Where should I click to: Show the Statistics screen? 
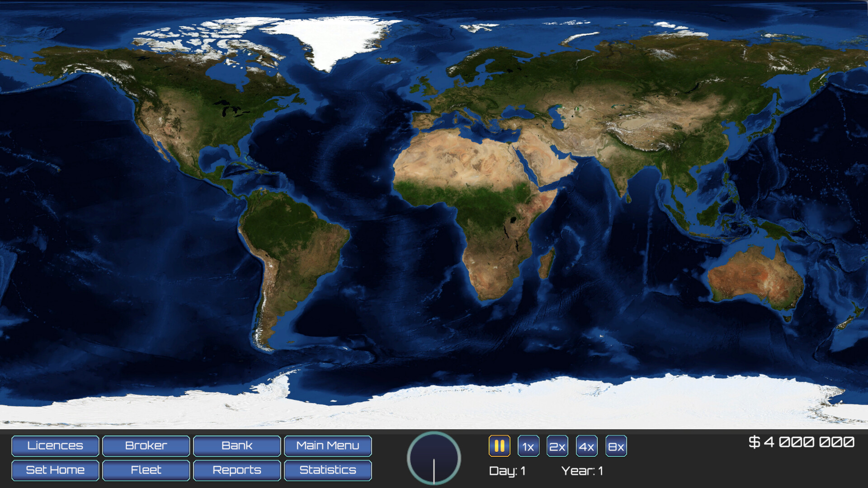tap(327, 470)
